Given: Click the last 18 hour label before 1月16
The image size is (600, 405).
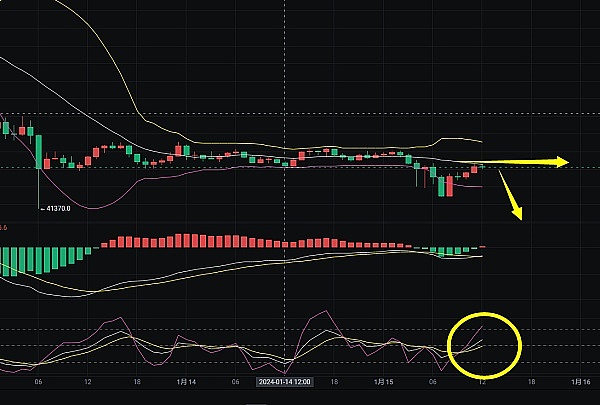Looking at the screenshot, I should tap(530, 382).
